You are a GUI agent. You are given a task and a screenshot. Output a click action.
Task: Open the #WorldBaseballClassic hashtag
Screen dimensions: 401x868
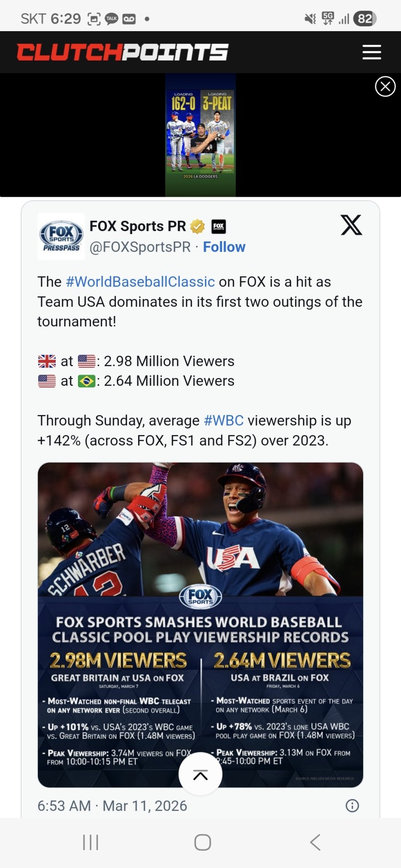140,282
